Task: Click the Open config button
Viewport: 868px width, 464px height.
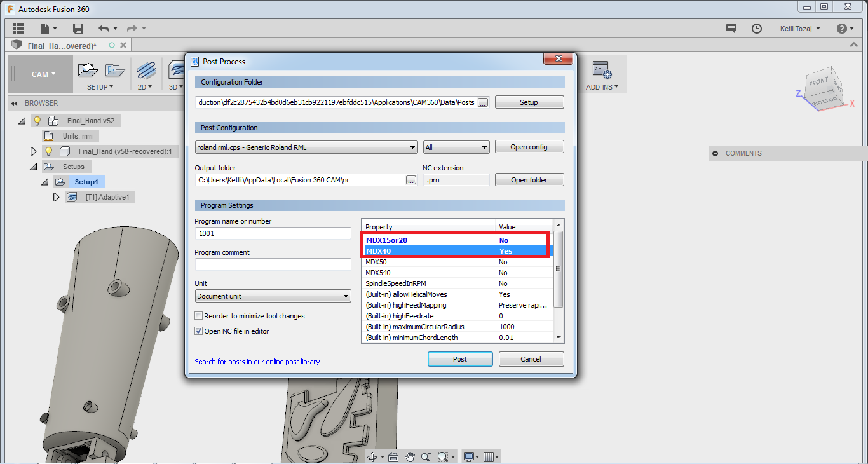Action: pyautogui.click(x=529, y=147)
